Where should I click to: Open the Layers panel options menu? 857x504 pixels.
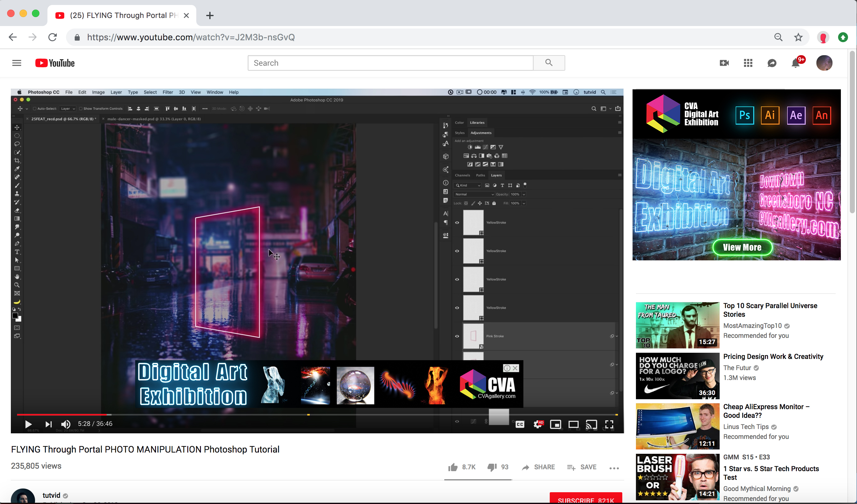[619, 175]
